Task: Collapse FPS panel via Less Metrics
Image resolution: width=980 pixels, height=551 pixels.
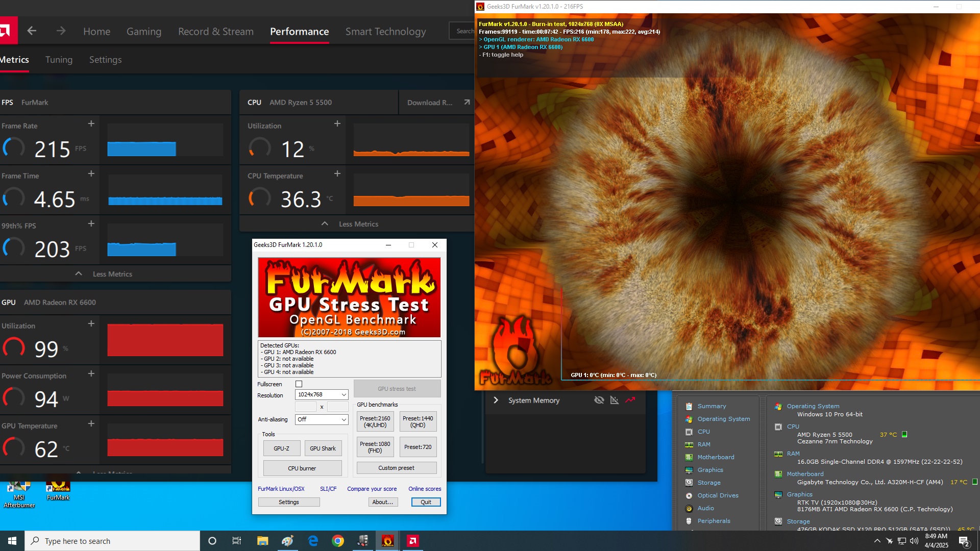Action: point(105,274)
